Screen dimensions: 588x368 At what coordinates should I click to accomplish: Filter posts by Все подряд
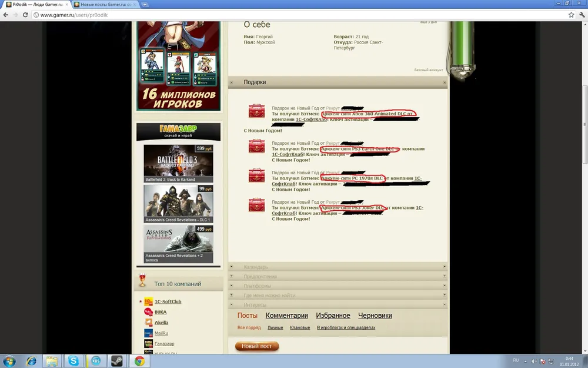click(x=249, y=327)
